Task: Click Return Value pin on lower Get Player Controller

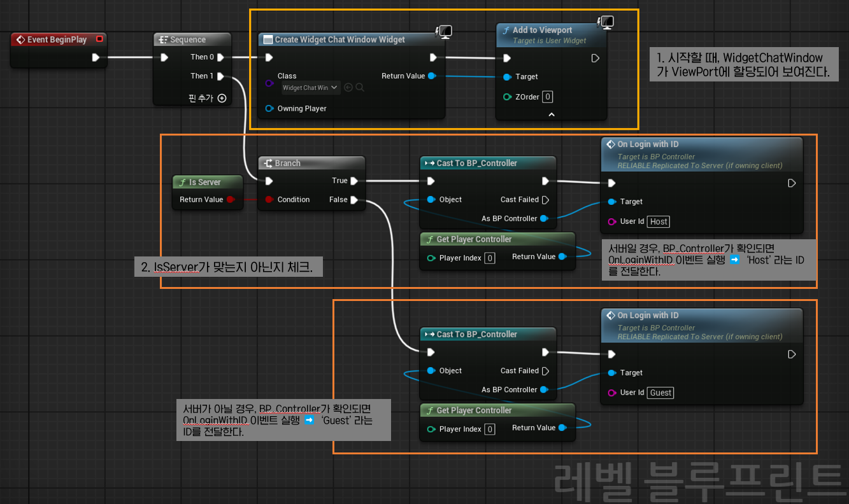Action: (x=562, y=428)
